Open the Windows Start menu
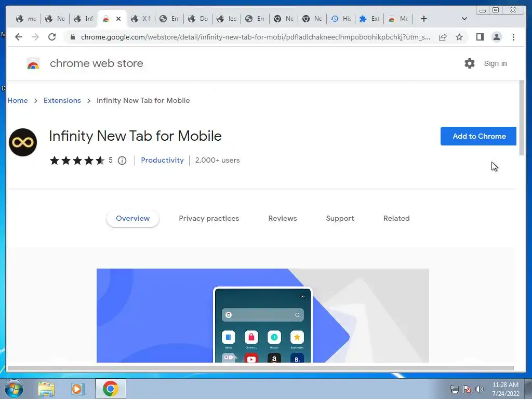Viewport: 532px width, 399px height. [14, 389]
